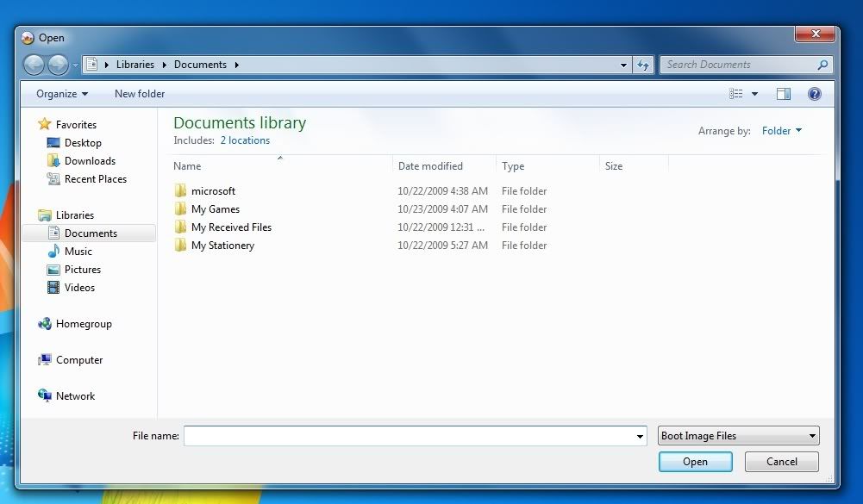The height and width of the screenshot is (504, 863).
Task: Click the Forward navigation arrow
Action: 58,65
